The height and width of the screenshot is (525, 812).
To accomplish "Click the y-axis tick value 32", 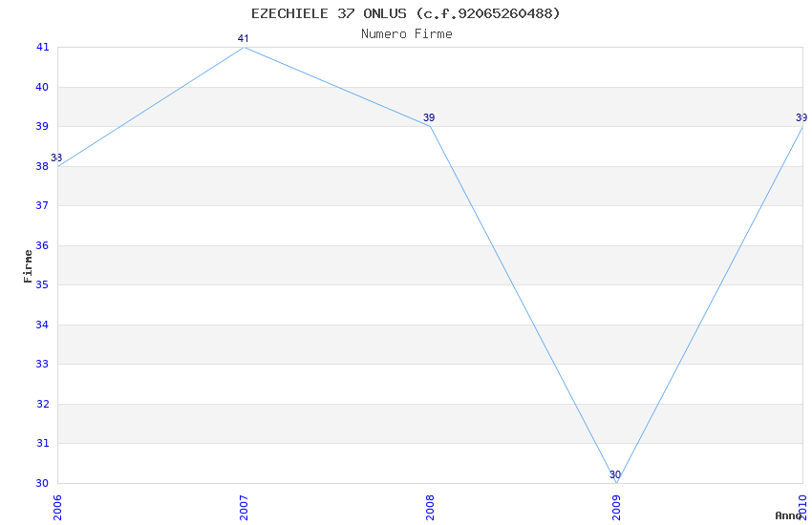I will coord(42,404).
